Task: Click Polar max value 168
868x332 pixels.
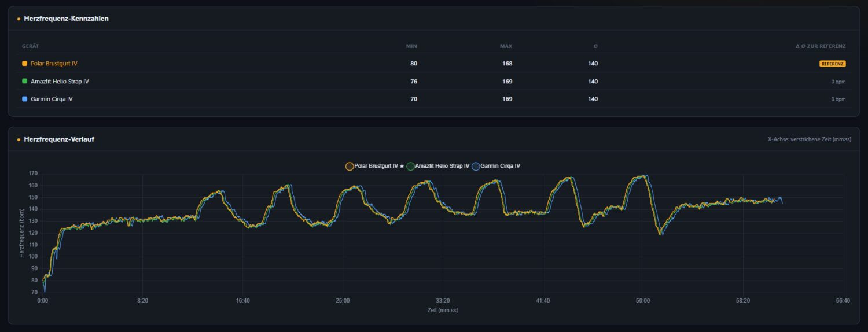Action: [x=507, y=64]
